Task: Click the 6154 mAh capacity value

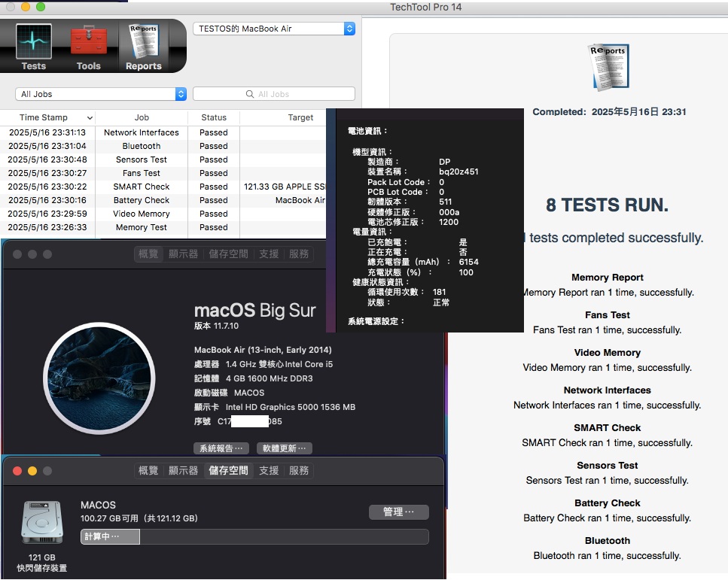Action: [469, 262]
